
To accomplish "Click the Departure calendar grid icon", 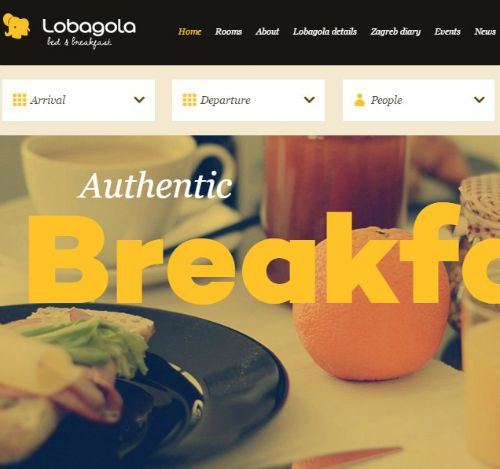I will tap(189, 100).
